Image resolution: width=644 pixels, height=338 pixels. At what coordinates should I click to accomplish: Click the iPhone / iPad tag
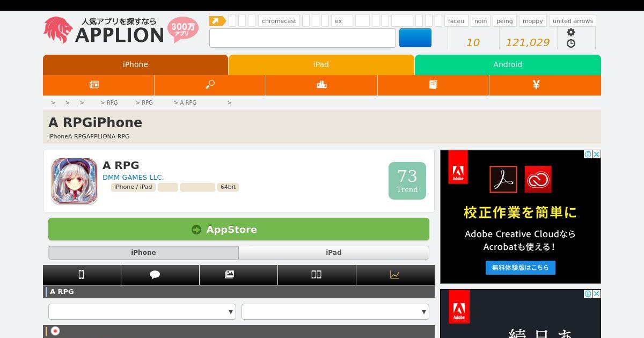click(x=133, y=187)
